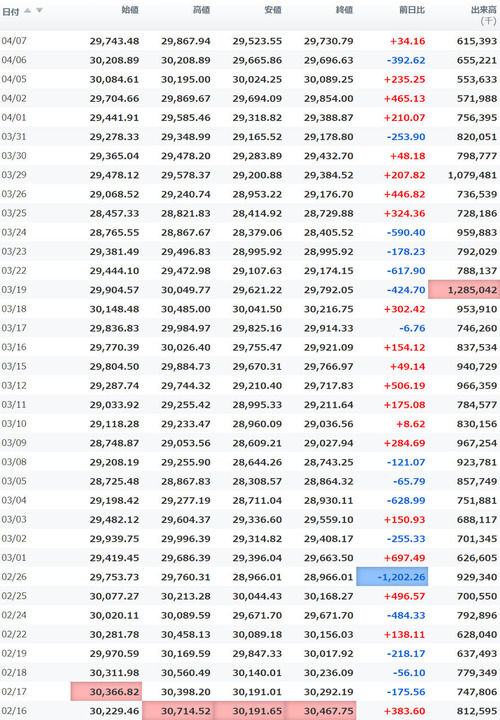This screenshot has height=720, width=500.
Task: Select the 02/22 date cell
Action: click(x=14, y=634)
